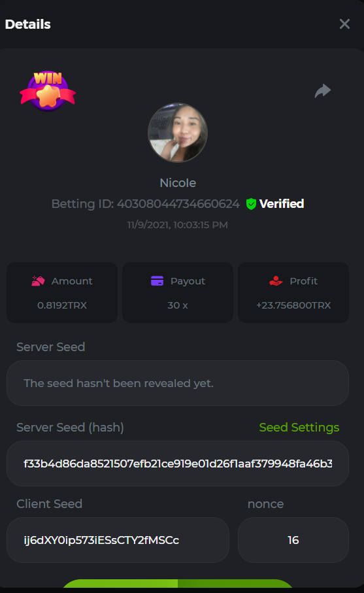Click the Profit +23.756800TRX card
This screenshot has width=364, height=593.
[x=293, y=293]
